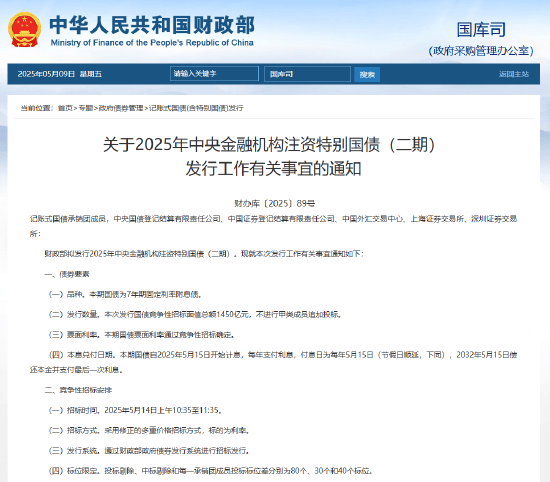Open the 政府债券管理 breadcrumb link
550x482 pixels.
pyautogui.click(x=121, y=108)
